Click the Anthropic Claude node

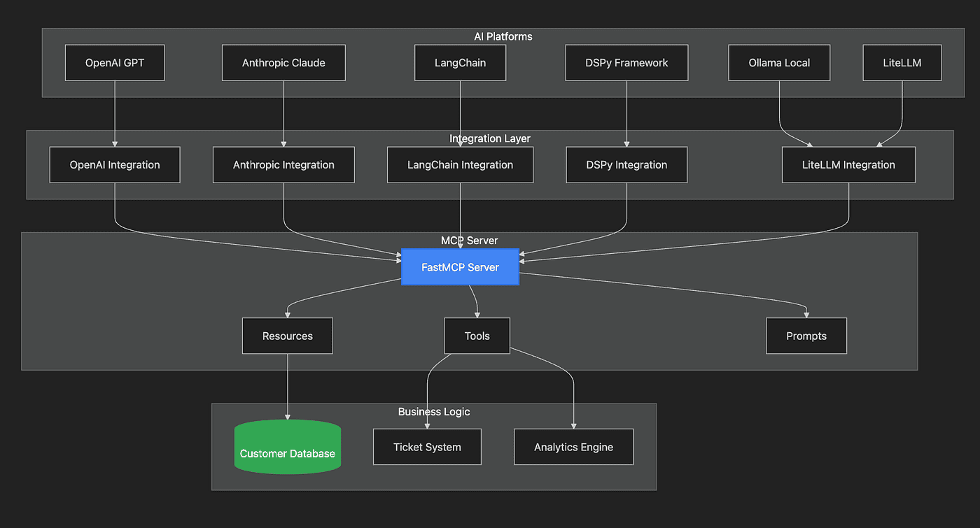pos(283,63)
